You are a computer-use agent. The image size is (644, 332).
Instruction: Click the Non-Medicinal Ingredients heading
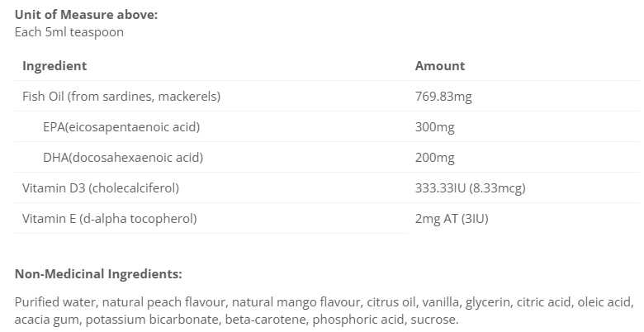pos(98,274)
